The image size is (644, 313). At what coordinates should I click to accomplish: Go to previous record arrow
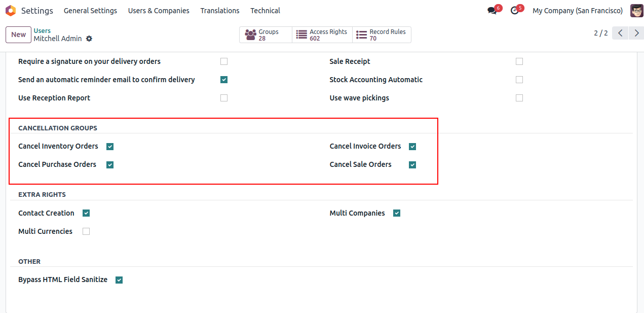(x=620, y=33)
